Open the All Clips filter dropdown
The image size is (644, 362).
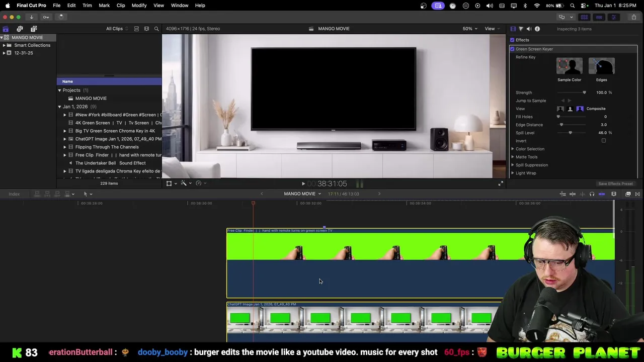(117, 29)
